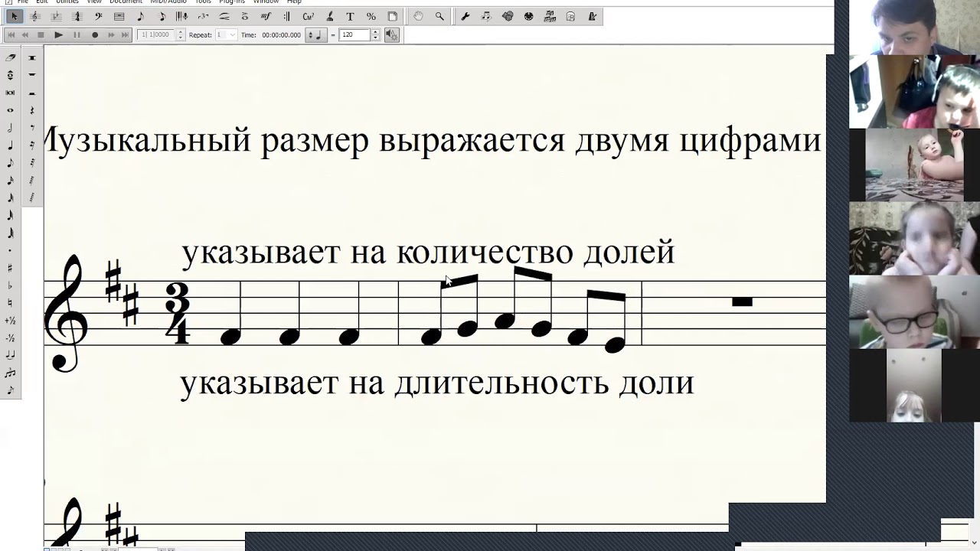Click the 3/4 time signature in score
The height and width of the screenshot is (551, 980).
pyautogui.click(x=177, y=313)
